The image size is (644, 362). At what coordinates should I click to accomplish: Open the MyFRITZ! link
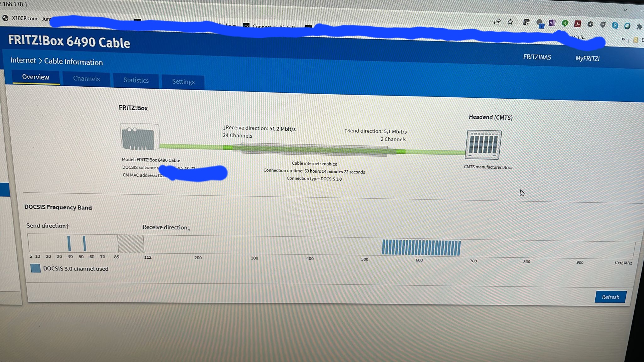click(587, 58)
